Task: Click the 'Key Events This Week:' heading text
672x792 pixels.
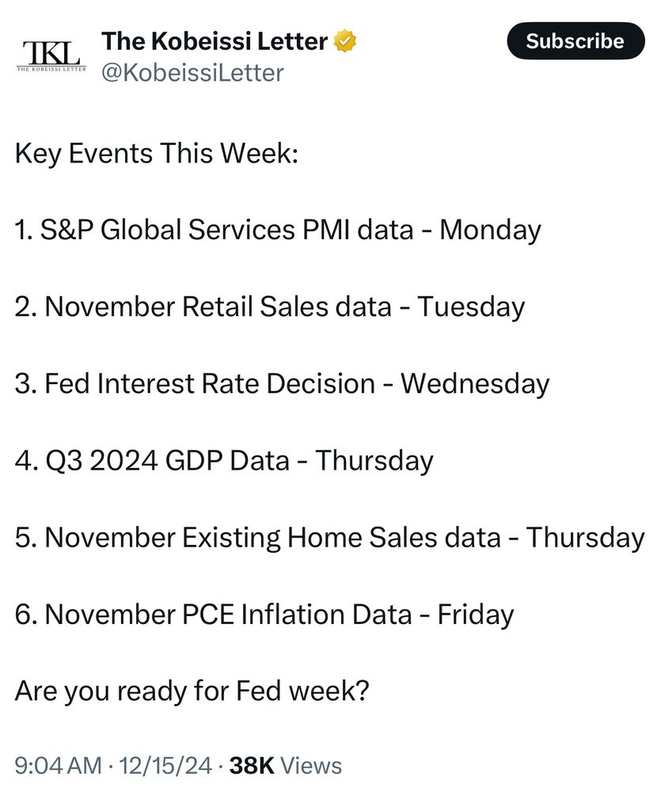Action: pos(157,153)
